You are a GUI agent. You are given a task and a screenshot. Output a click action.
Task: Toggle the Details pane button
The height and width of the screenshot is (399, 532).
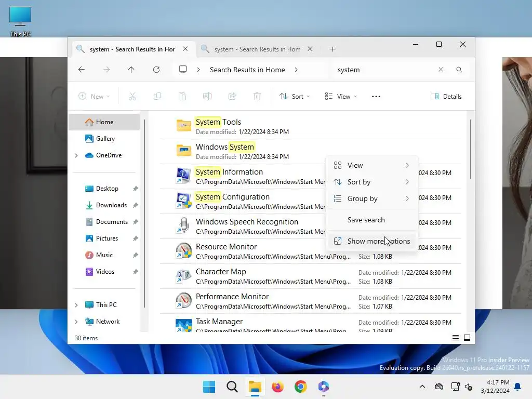(446, 96)
